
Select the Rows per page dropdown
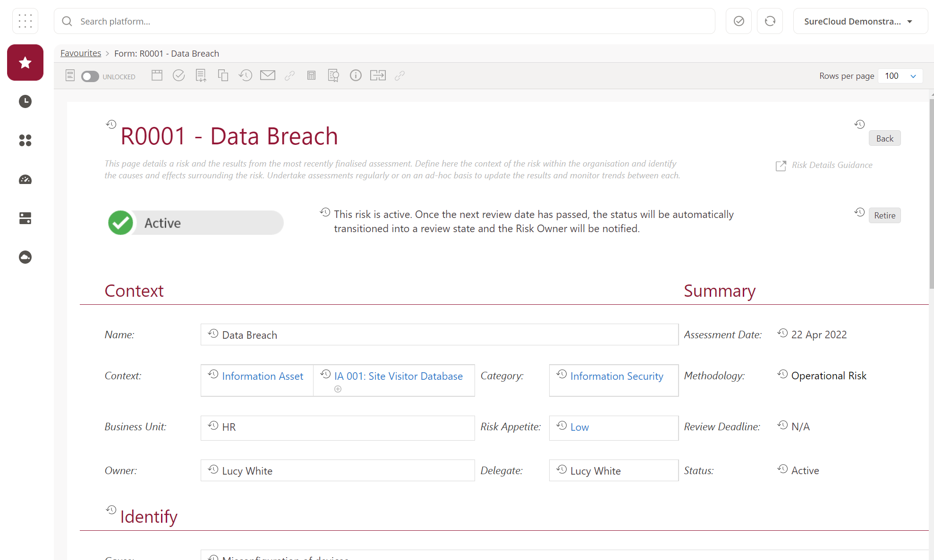coord(900,75)
